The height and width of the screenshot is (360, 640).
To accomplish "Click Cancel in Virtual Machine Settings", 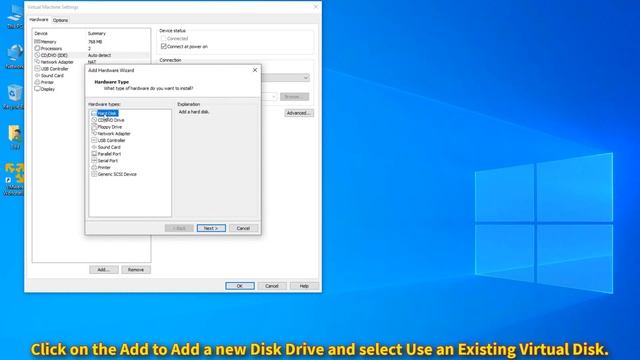I will (x=272, y=286).
